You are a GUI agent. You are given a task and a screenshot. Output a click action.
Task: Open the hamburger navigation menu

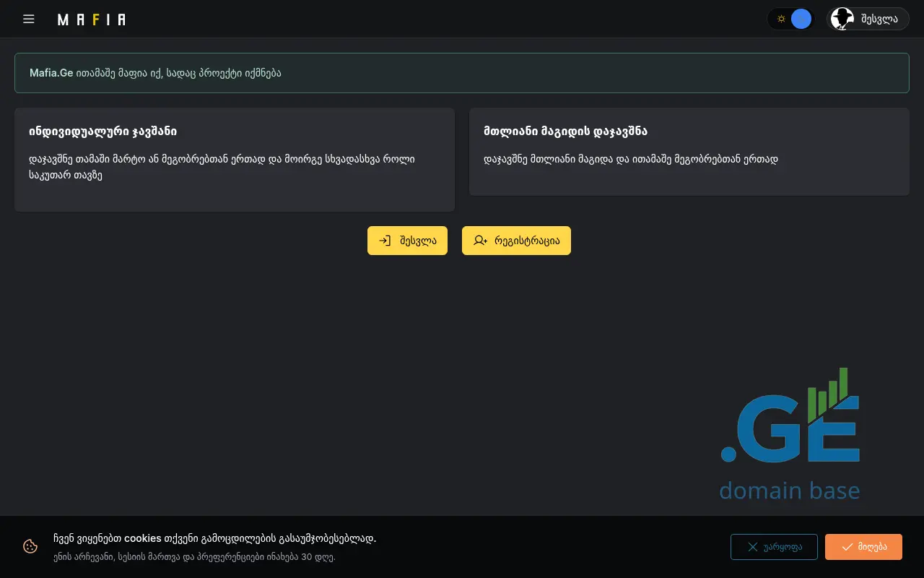coord(29,19)
